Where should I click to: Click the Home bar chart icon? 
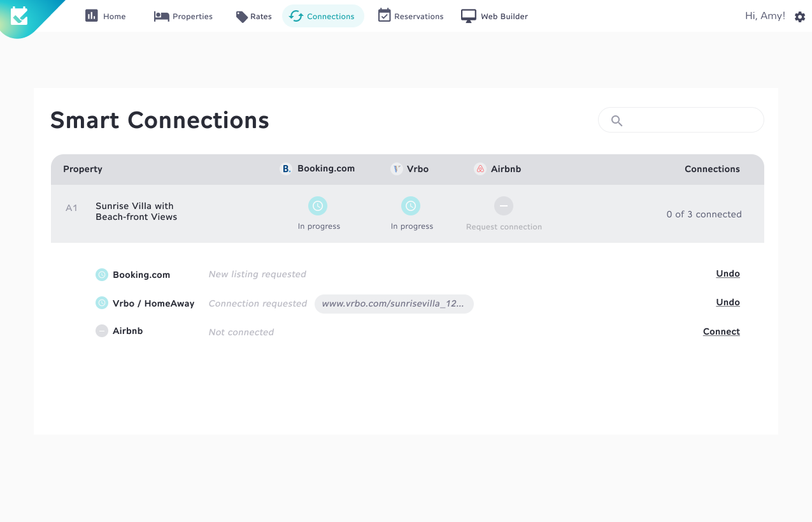(x=92, y=16)
